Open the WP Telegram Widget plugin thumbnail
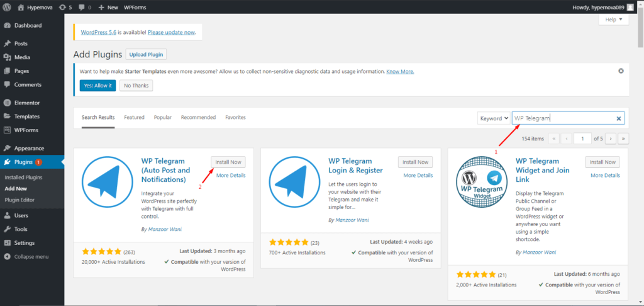 point(480,183)
